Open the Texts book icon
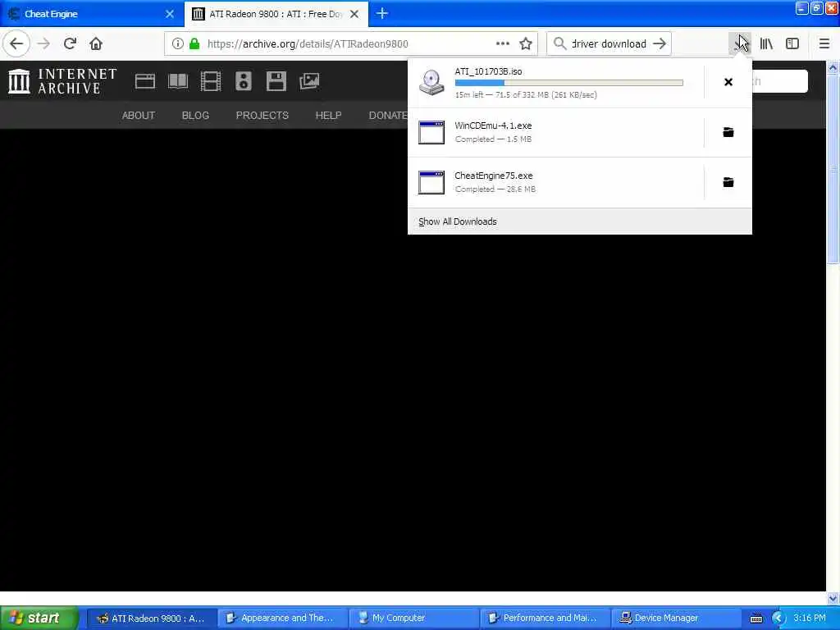Image resolution: width=840 pixels, height=630 pixels. tap(178, 81)
